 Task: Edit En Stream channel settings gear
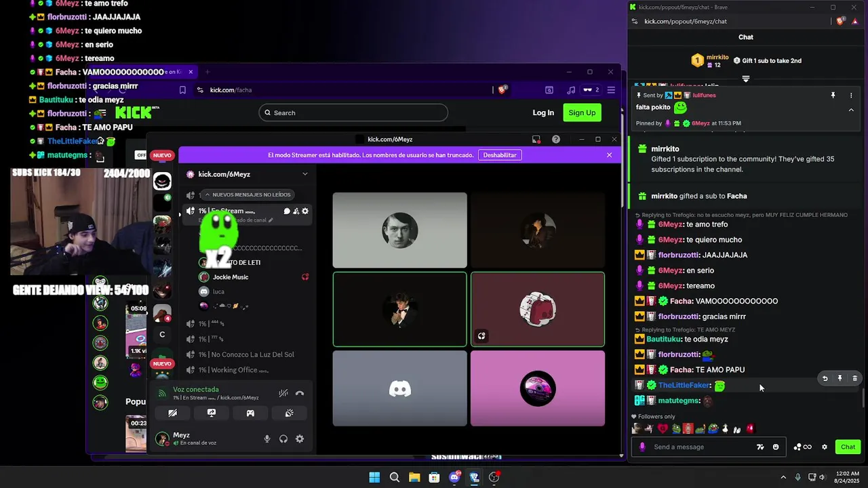[x=305, y=211]
